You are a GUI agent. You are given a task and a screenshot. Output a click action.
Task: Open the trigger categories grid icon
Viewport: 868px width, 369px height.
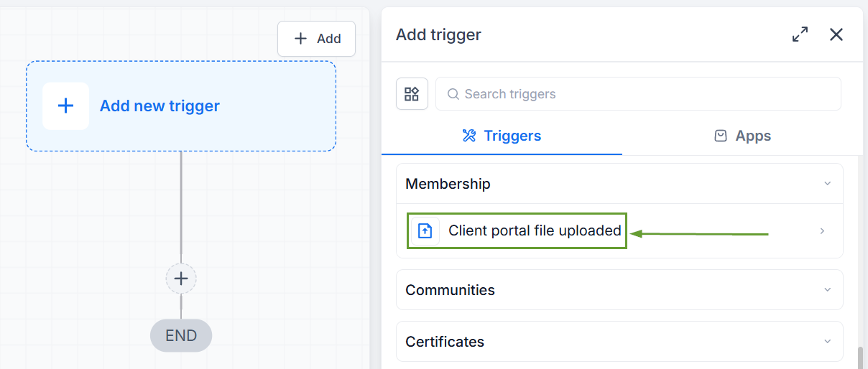412,94
